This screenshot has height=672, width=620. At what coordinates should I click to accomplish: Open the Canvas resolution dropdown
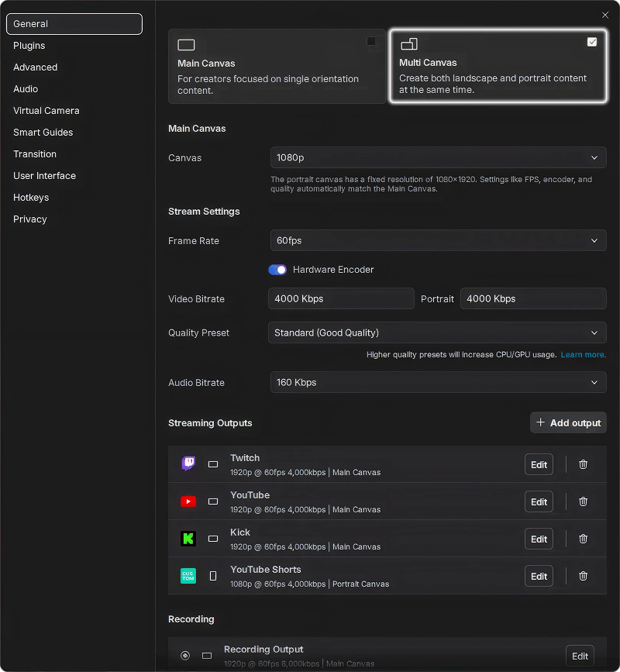[438, 157]
